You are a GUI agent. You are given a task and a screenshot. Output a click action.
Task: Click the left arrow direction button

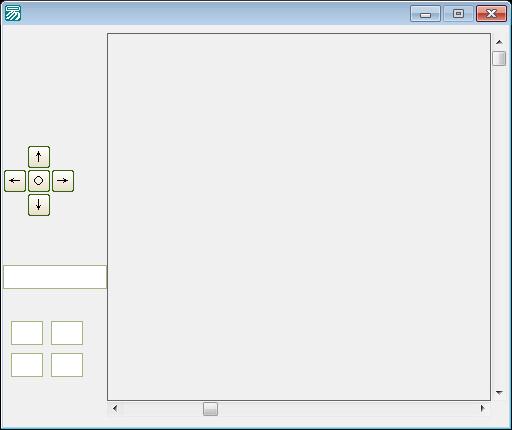15,181
